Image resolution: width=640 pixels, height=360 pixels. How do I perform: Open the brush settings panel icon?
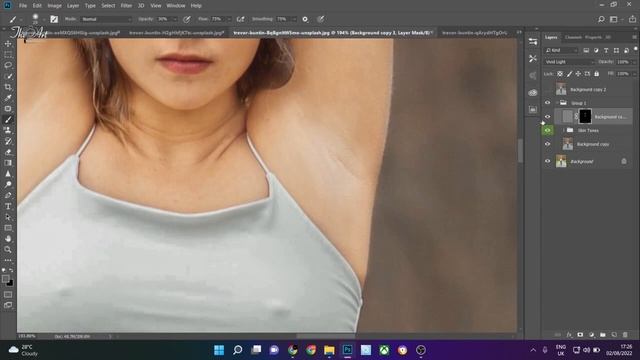pyautogui.click(x=54, y=19)
